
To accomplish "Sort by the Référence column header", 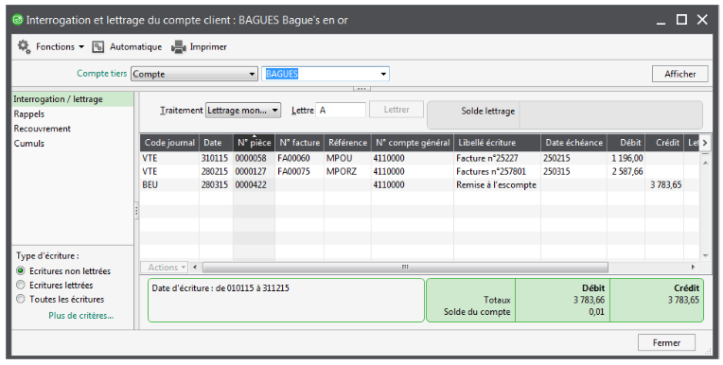I will [x=348, y=143].
